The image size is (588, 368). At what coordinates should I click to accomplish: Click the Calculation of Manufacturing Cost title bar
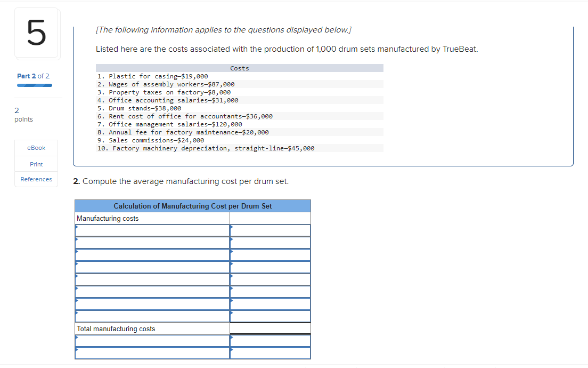click(193, 206)
